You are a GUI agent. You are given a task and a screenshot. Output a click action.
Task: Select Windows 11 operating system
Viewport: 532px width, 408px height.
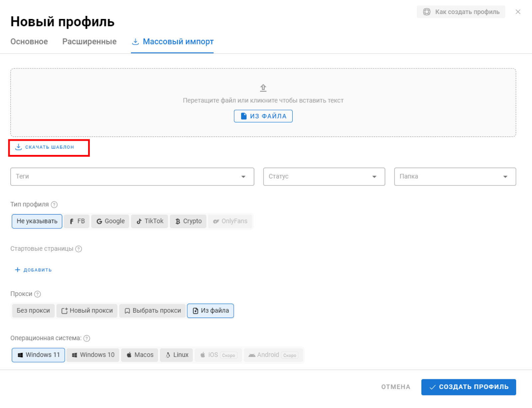38,355
